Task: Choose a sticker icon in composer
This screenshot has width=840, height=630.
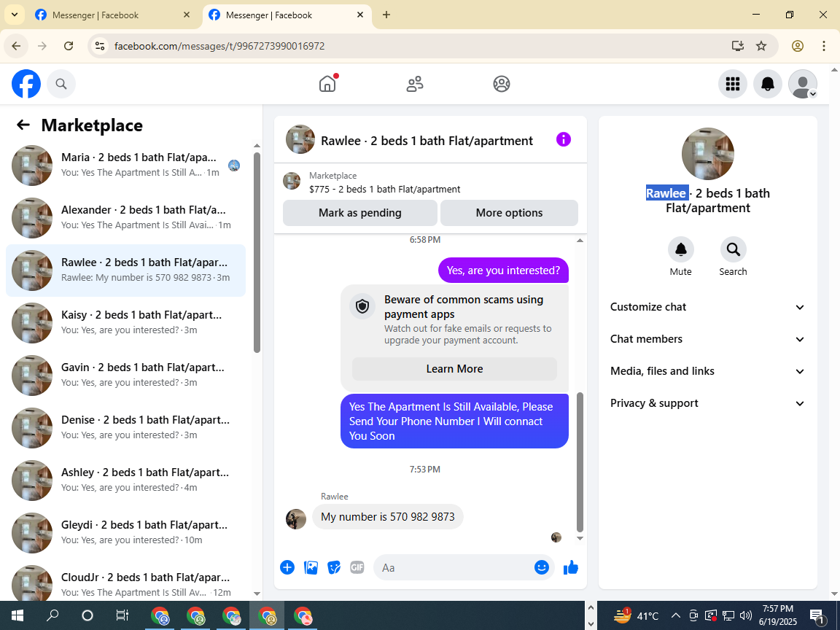Action: (334, 567)
